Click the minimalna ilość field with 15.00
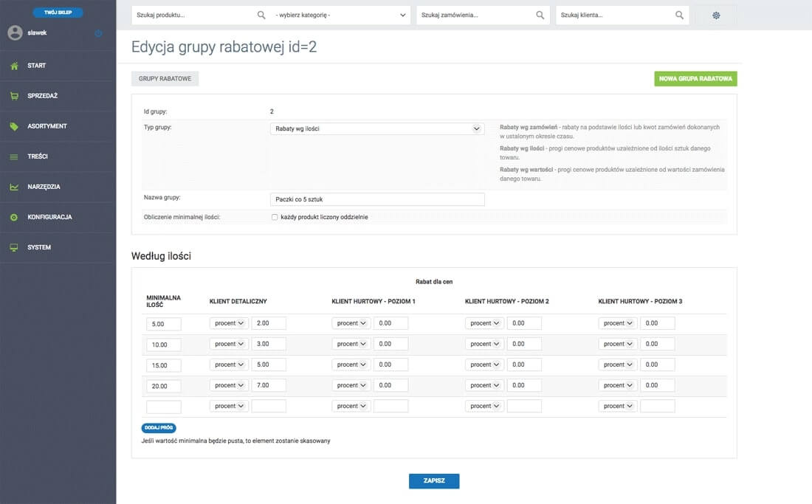Screen dimensions: 812x504 (164, 366)
